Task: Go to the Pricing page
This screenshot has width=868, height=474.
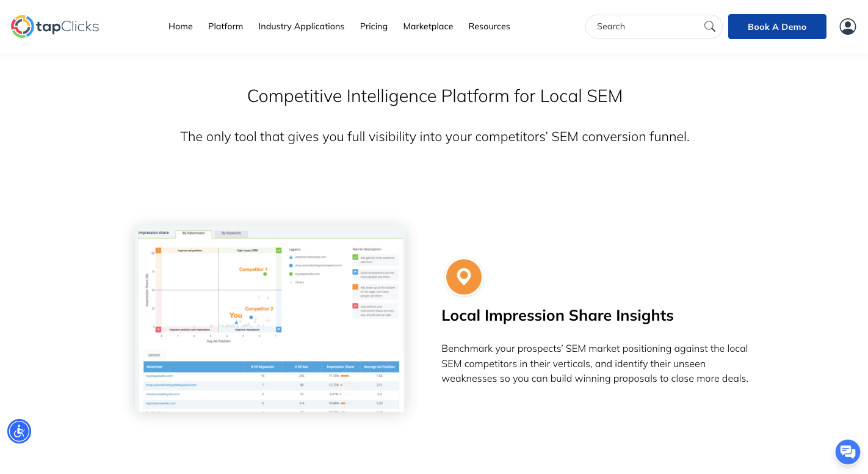Action: click(x=374, y=26)
